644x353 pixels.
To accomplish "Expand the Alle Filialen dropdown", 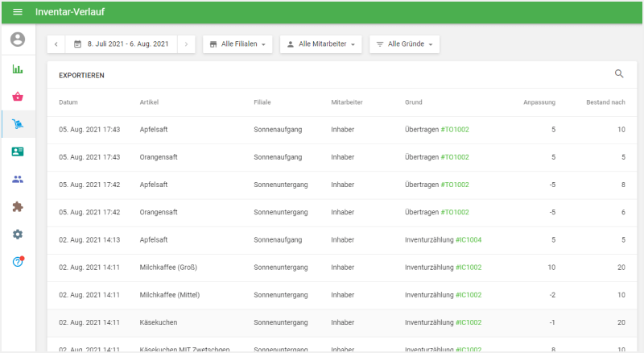I will pos(237,44).
